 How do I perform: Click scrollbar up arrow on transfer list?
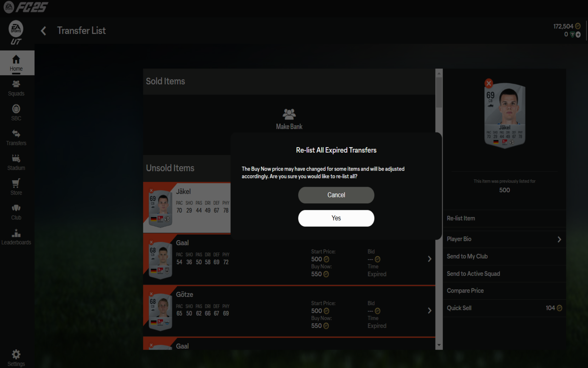pyautogui.click(x=439, y=73)
